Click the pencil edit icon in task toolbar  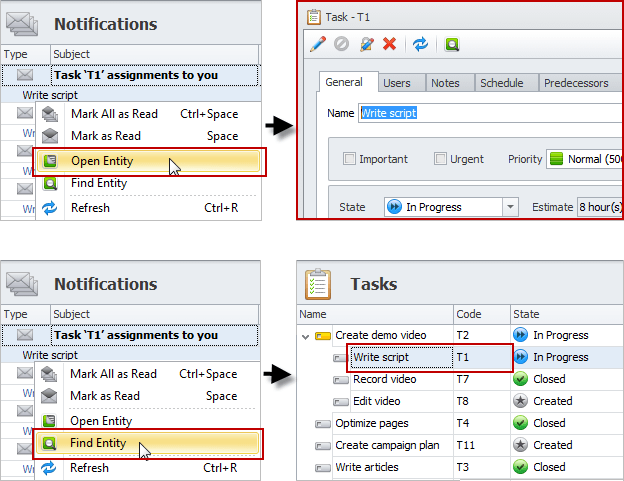click(x=318, y=44)
